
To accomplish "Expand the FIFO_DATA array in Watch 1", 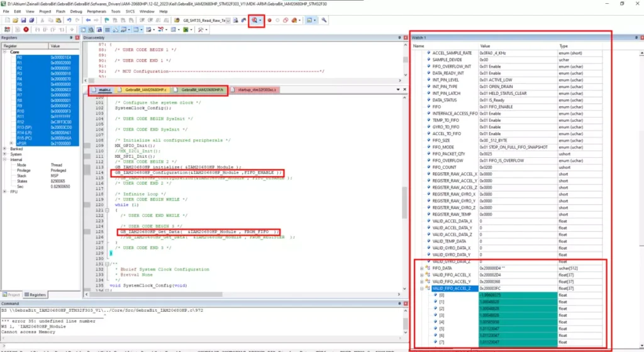I will point(422,268).
